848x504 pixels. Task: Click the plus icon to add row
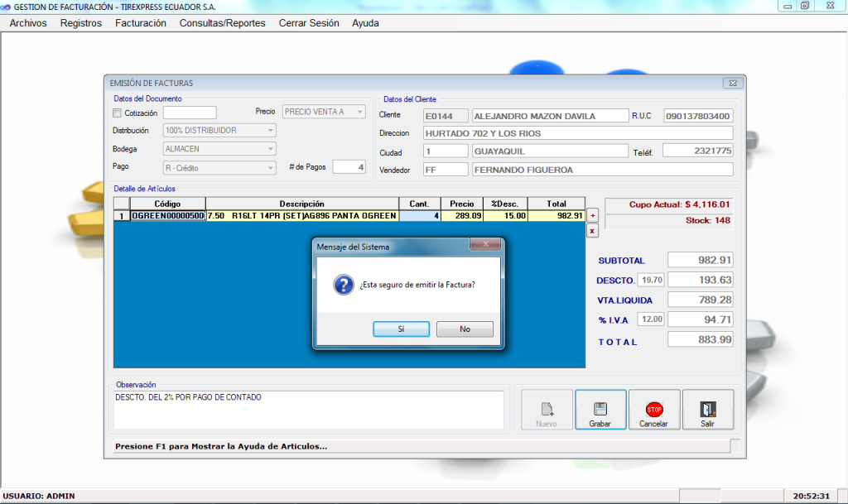coord(592,216)
